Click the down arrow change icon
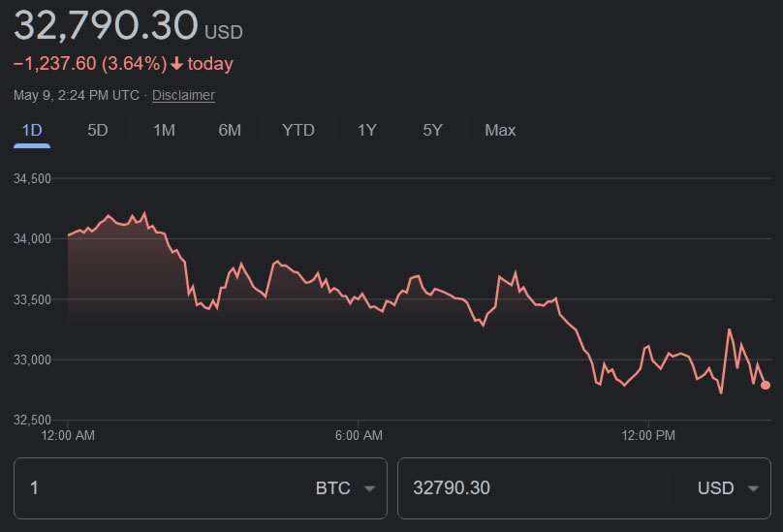 pos(176,64)
